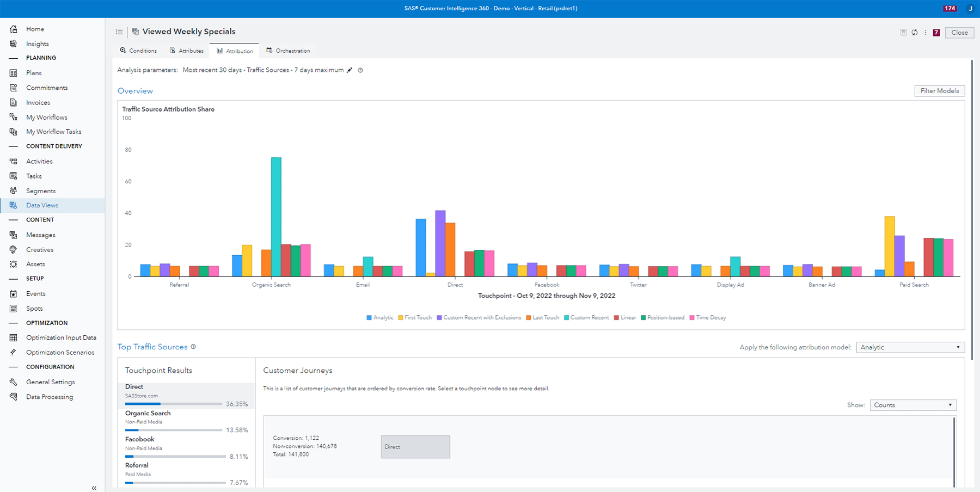Click the help icon after analysis parameters
This screenshot has height=492, width=980.
pyautogui.click(x=360, y=70)
